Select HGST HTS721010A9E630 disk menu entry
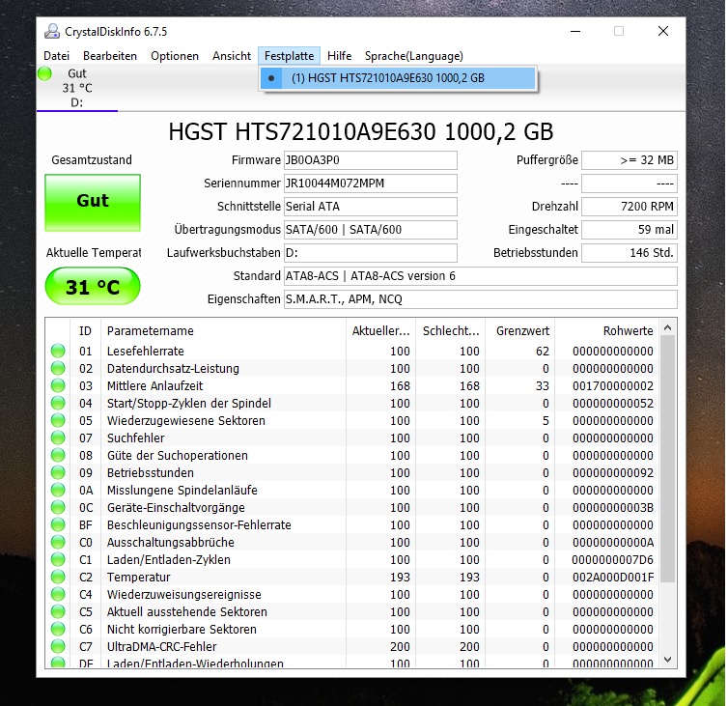Viewport: 728px width, 706px height. [x=398, y=78]
